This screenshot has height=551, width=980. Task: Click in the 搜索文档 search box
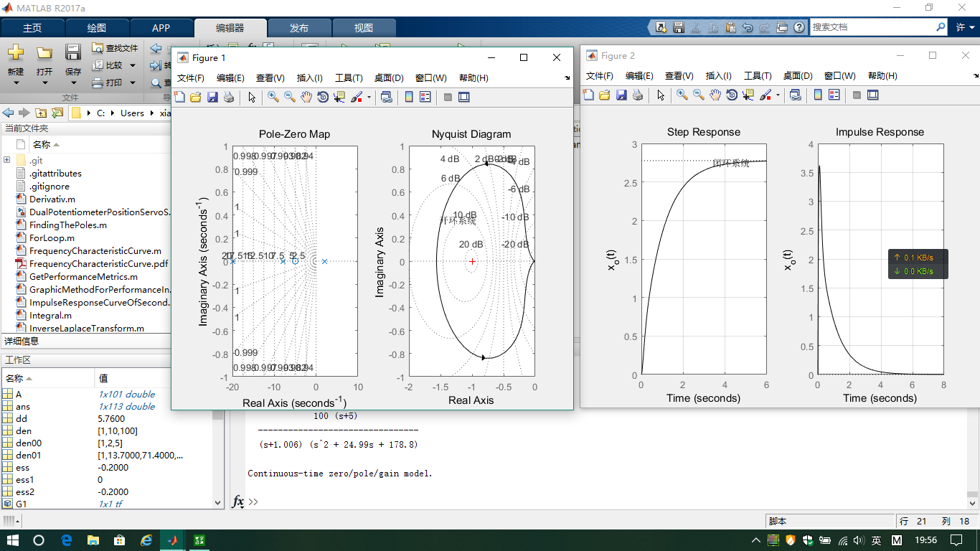[x=872, y=27]
